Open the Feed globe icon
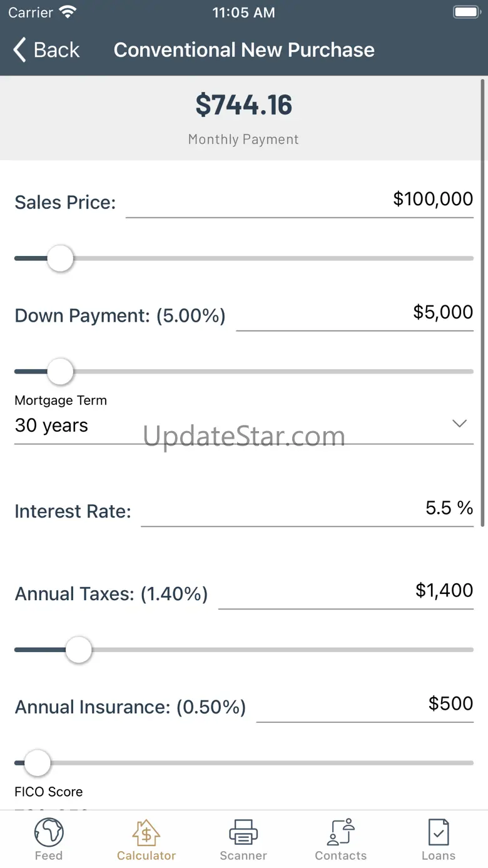Image resolution: width=488 pixels, height=868 pixels. coord(49,833)
